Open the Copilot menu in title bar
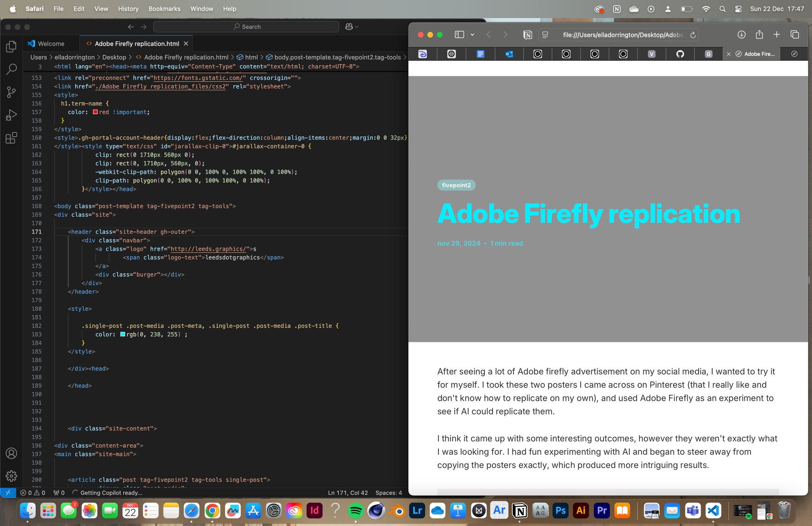This screenshot has width=812, height=526. point(352,27)
